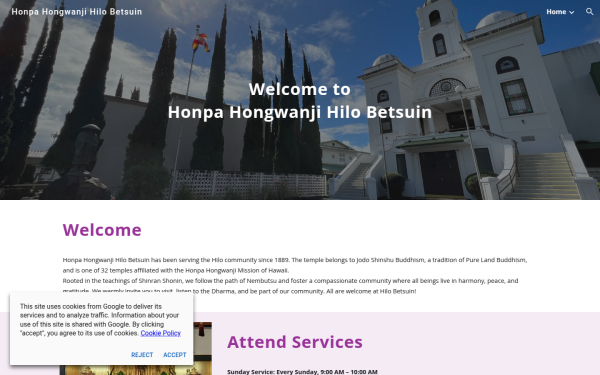Screen dimensions: 600x375
Task: Click the paragraph about serving Hilo since 1889
Action: point(295,265)
